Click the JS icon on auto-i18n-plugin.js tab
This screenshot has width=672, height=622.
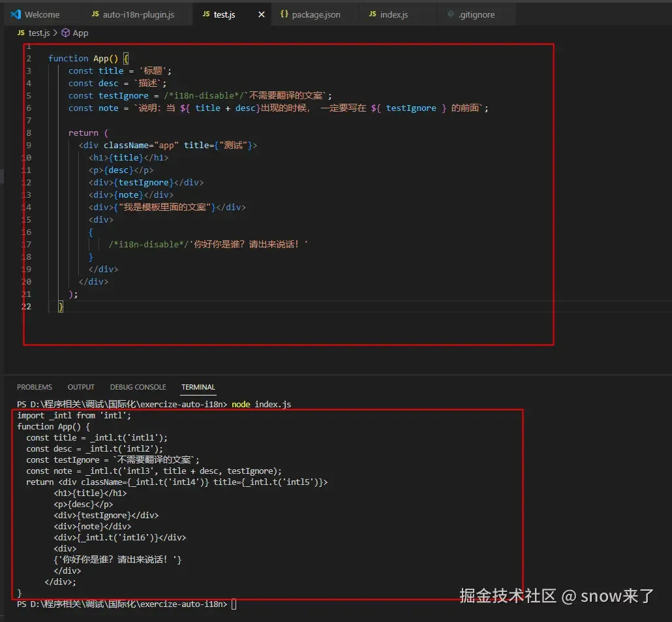[x=95, y=14]
